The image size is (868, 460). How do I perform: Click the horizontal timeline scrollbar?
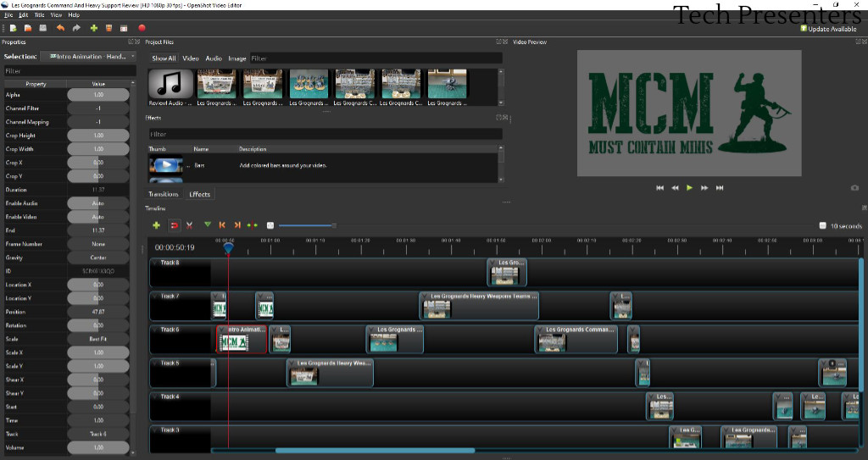(x=375, y=451)
